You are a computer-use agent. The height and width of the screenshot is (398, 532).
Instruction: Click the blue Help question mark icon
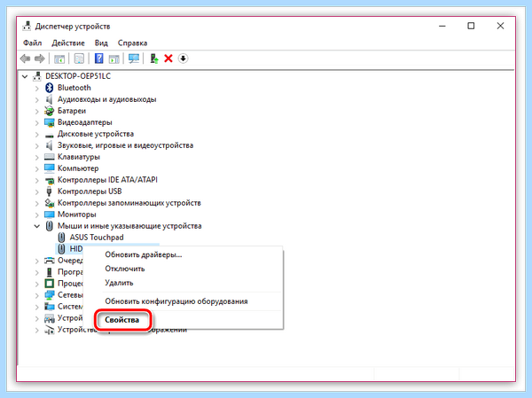tap(98, 59)
